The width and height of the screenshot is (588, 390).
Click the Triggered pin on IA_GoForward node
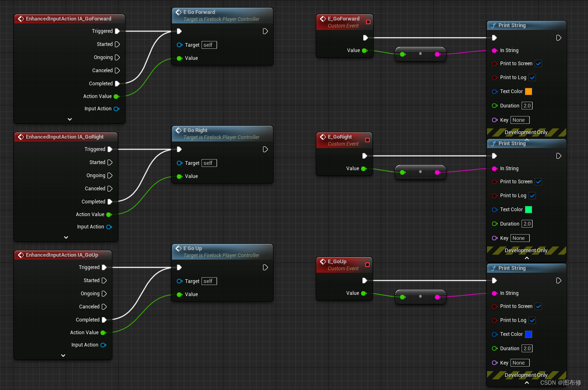[x=117, y=31]
